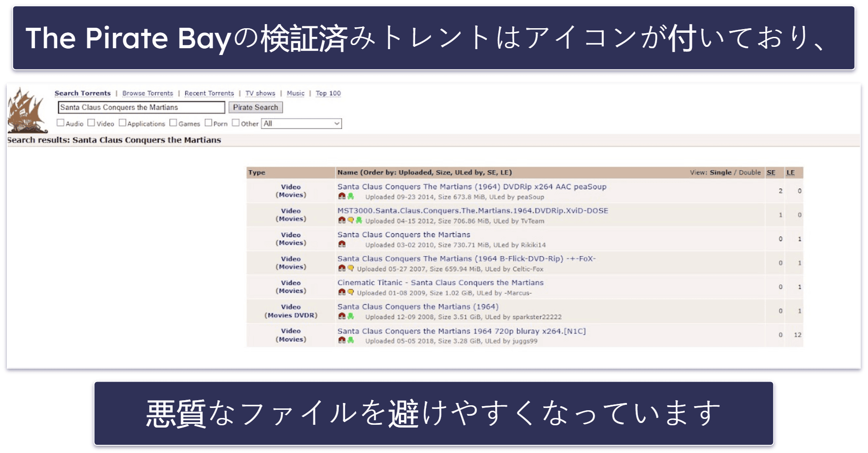Sort by 'ULed by' in header
Viewport: 868px width, 453px height.
[x=470, y=172]
